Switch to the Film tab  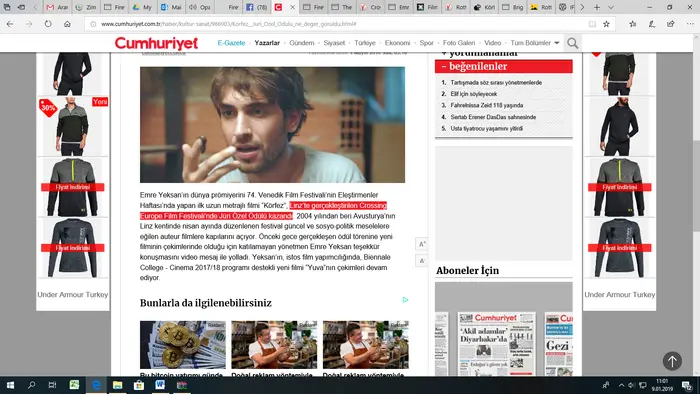coord(427,7)
